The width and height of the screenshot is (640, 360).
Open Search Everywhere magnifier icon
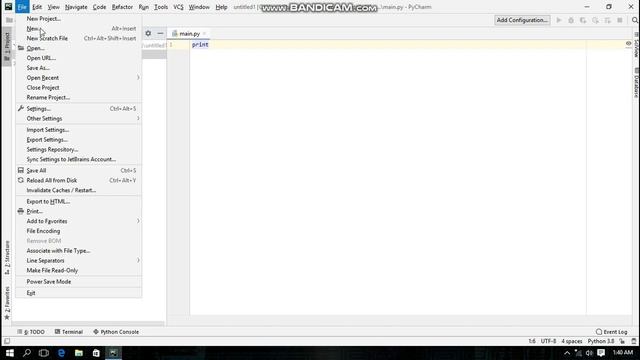click(635, 20)
